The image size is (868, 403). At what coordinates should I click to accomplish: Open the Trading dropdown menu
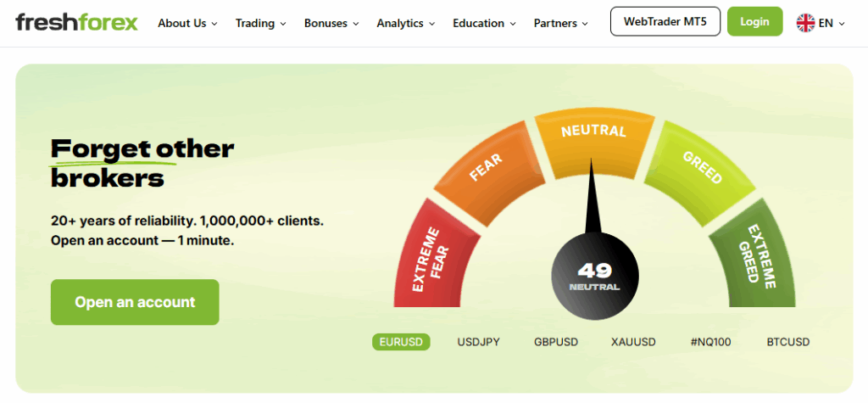[260, 23]
